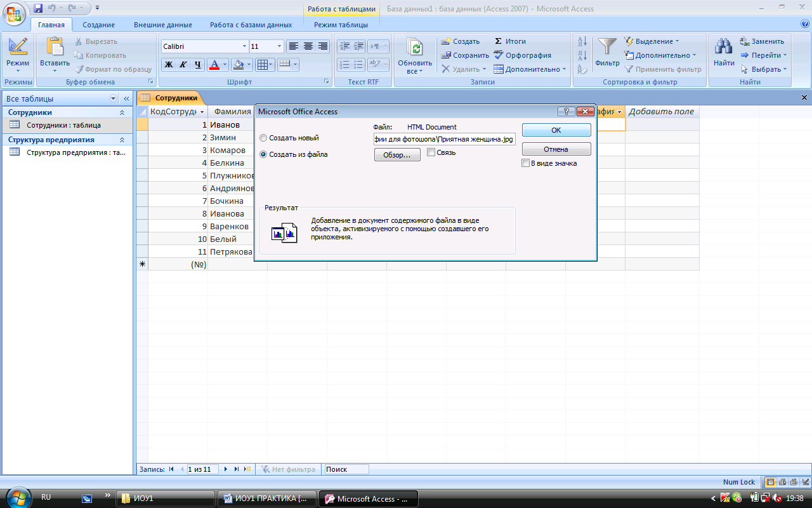The height and width of the screenshot is (508, 812).
Task: Open Перейти dropdown
Action: (764, 55)
